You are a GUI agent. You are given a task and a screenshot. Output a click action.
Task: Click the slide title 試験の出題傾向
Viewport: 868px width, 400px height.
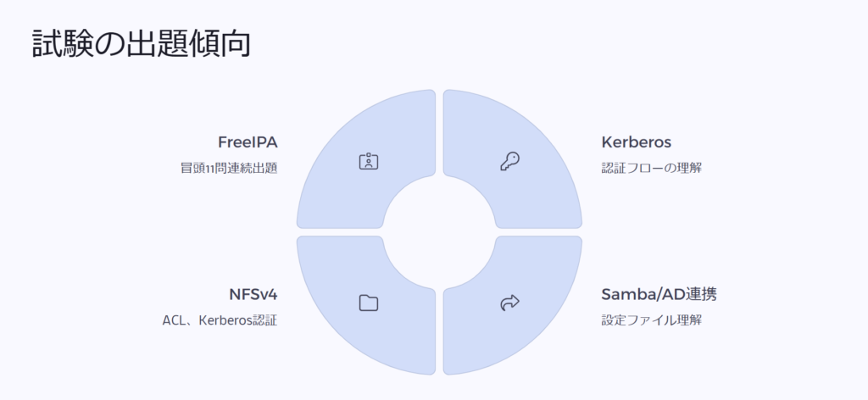[x=141, y=44]
